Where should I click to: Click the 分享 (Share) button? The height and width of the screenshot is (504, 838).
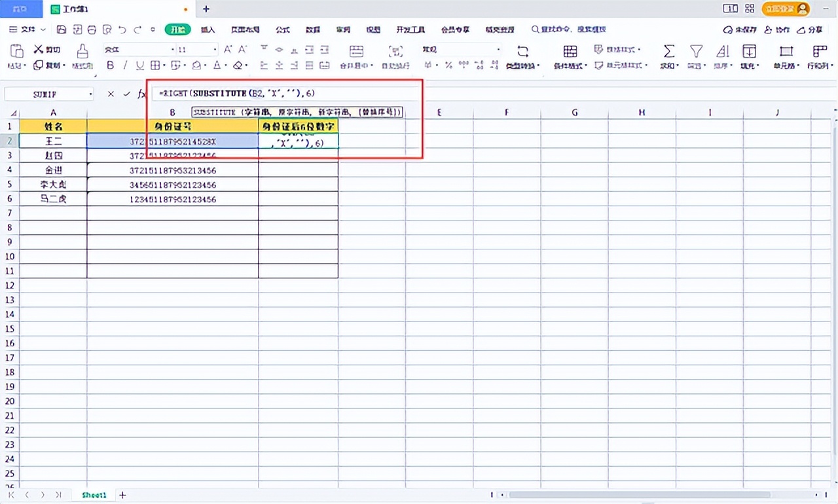[811, 29]
